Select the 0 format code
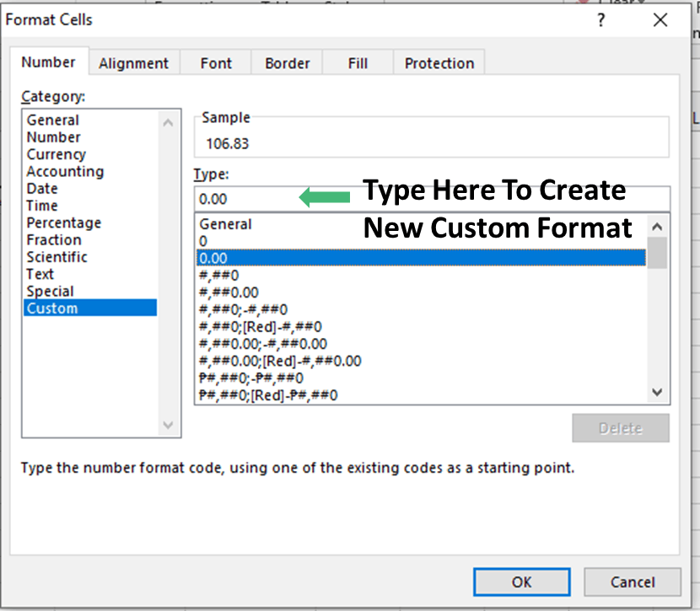 click(421, 241)
